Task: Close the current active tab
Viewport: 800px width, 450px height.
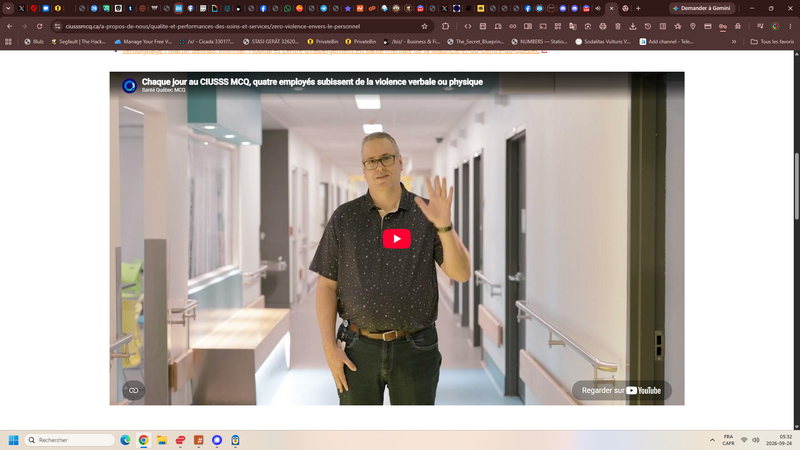Action: (612, 8)
